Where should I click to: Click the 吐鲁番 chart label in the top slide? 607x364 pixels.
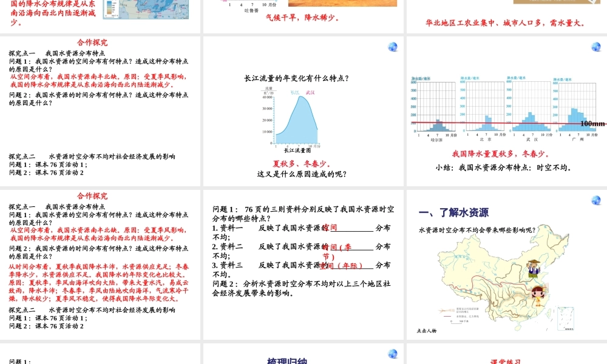pyautogui.click(x=251, y=10)
